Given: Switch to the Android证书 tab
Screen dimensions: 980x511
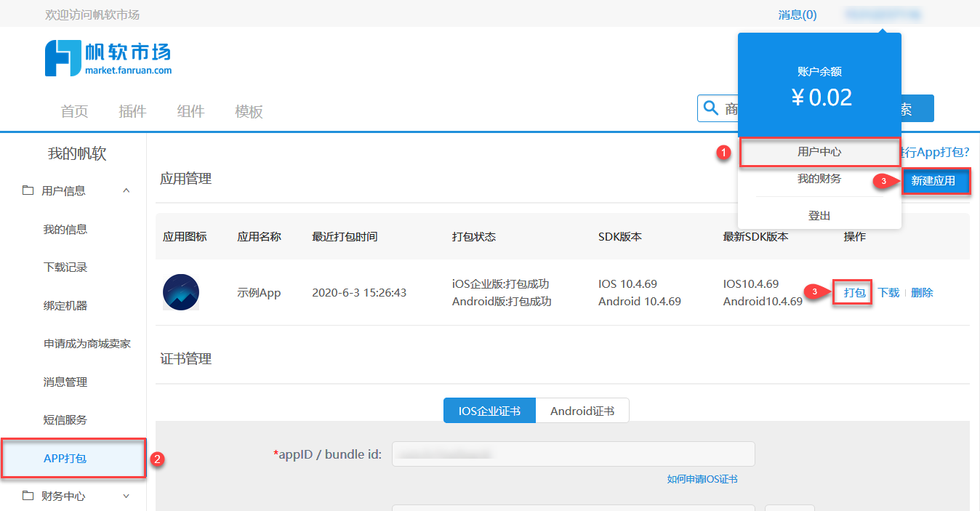Looking at the screenshot, I should (582, 411).
